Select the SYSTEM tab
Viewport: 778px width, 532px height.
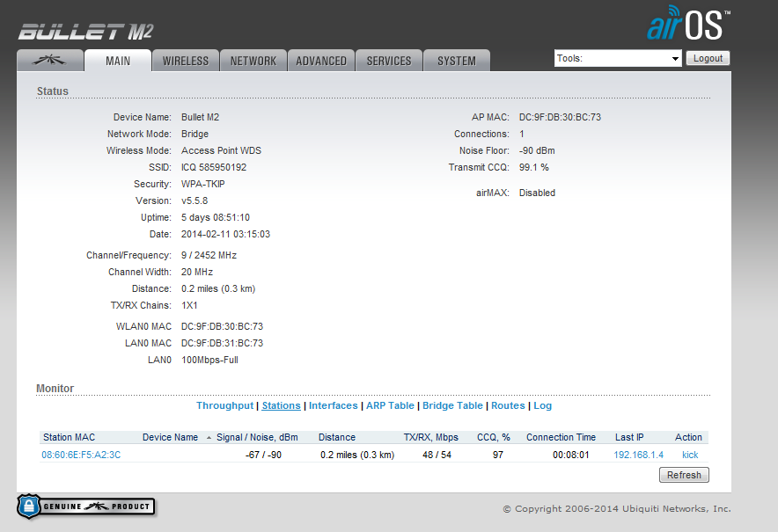(x=457, y=61)
